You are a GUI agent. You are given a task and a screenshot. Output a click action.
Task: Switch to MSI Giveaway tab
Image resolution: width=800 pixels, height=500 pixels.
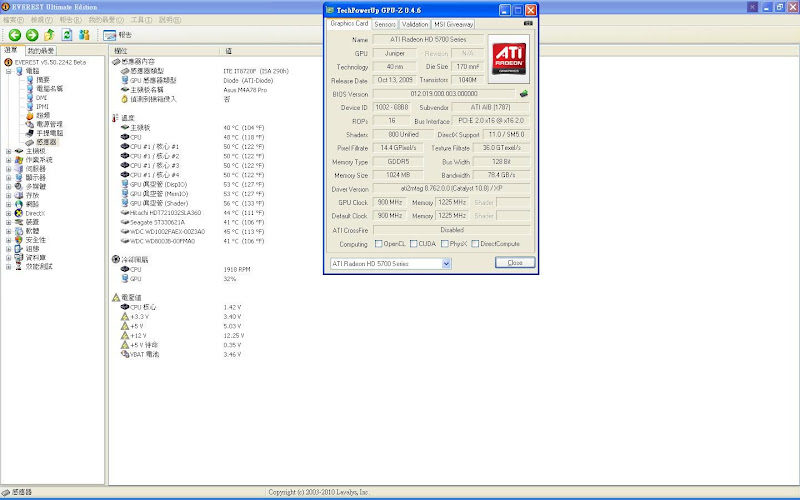click(x=453, y=24)
